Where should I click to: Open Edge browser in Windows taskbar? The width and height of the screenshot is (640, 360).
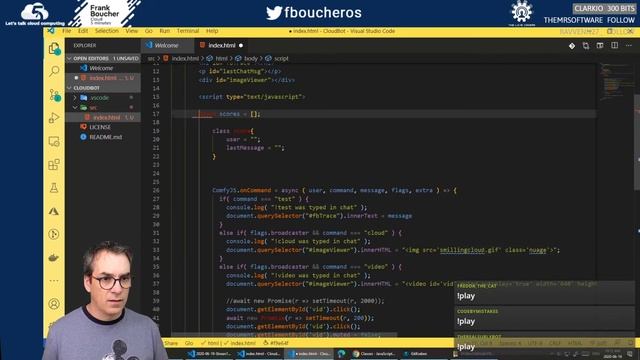[342, 353]
